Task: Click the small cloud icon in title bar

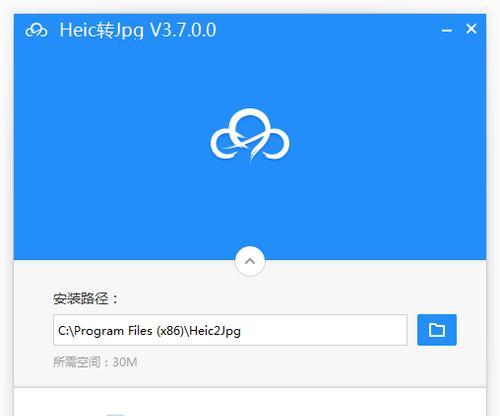Action: tap(36, 30)
